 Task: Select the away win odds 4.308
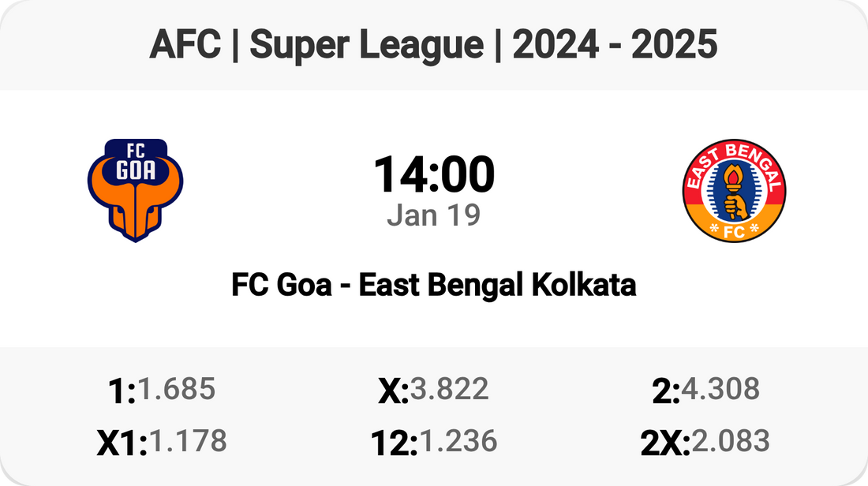pos(720,389)
